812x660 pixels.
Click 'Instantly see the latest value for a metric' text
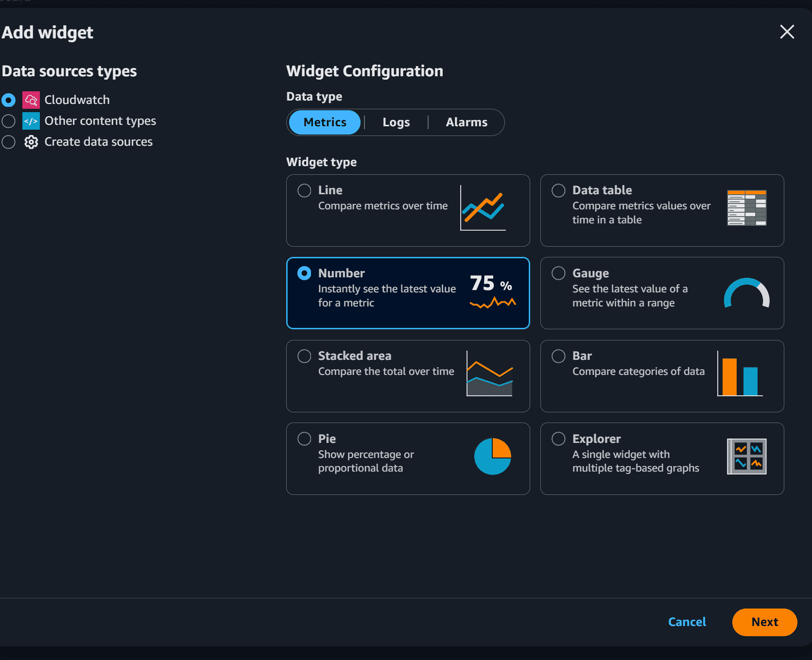pyautogui.click(x=387, y=296)
